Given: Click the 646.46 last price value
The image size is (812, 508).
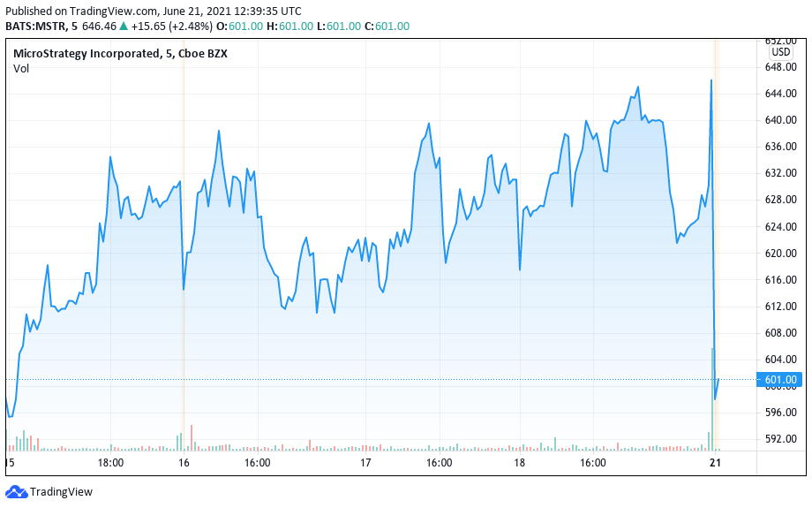Looking at the screenshot, I should 99,26.
